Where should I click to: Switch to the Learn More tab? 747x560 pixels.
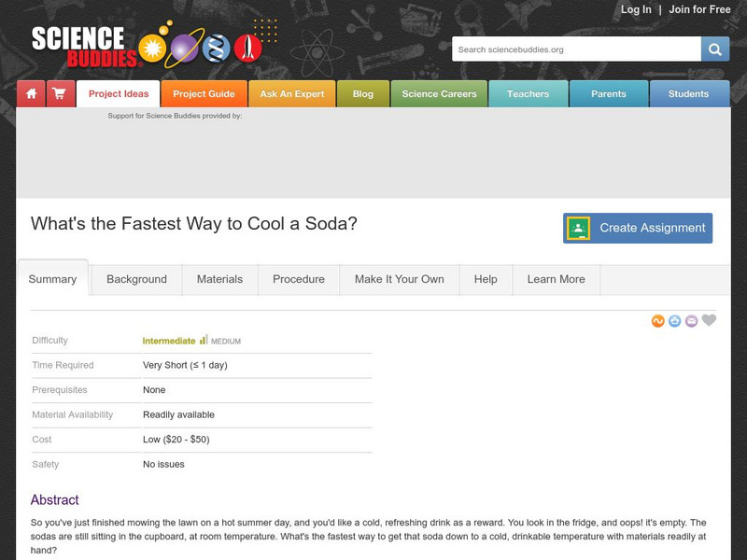(x=556, y=279)
